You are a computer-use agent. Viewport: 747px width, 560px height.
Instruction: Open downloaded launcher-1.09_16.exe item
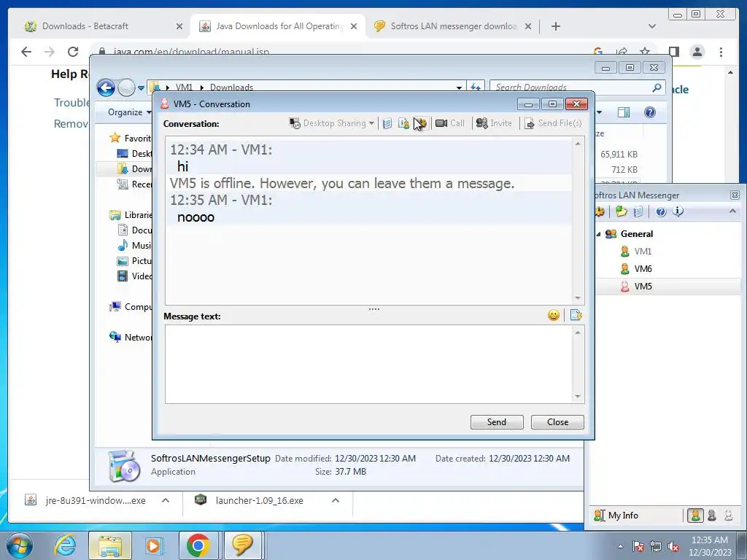point(259,500)
